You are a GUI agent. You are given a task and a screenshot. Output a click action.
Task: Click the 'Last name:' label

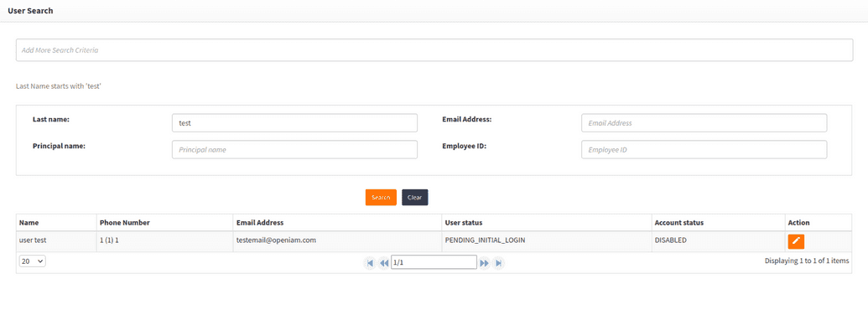tap(51, 119)
